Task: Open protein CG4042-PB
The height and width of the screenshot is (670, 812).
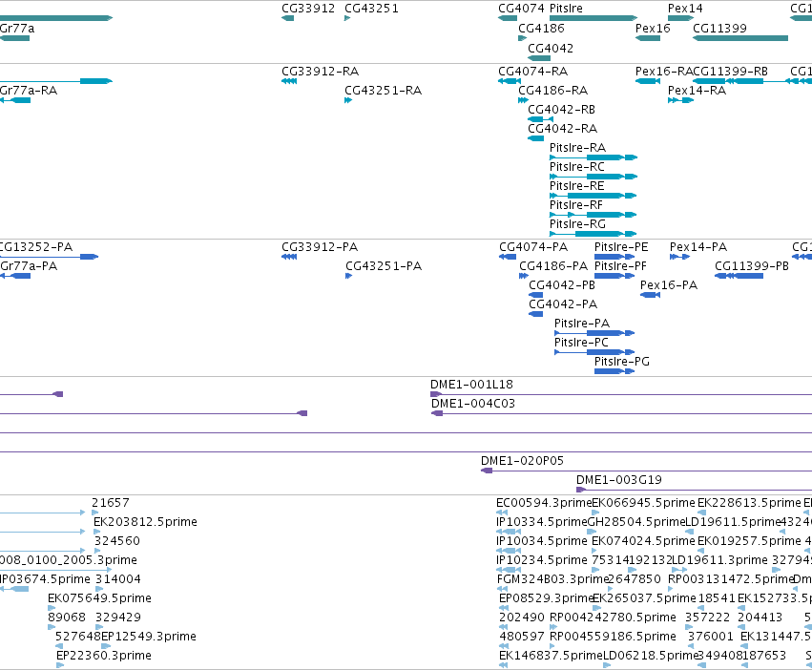Action: pos(562,285)
